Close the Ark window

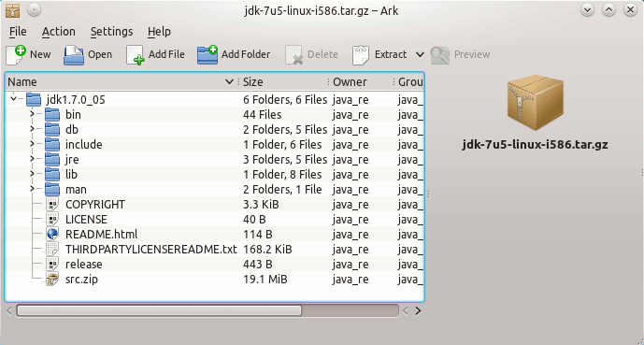630,10
